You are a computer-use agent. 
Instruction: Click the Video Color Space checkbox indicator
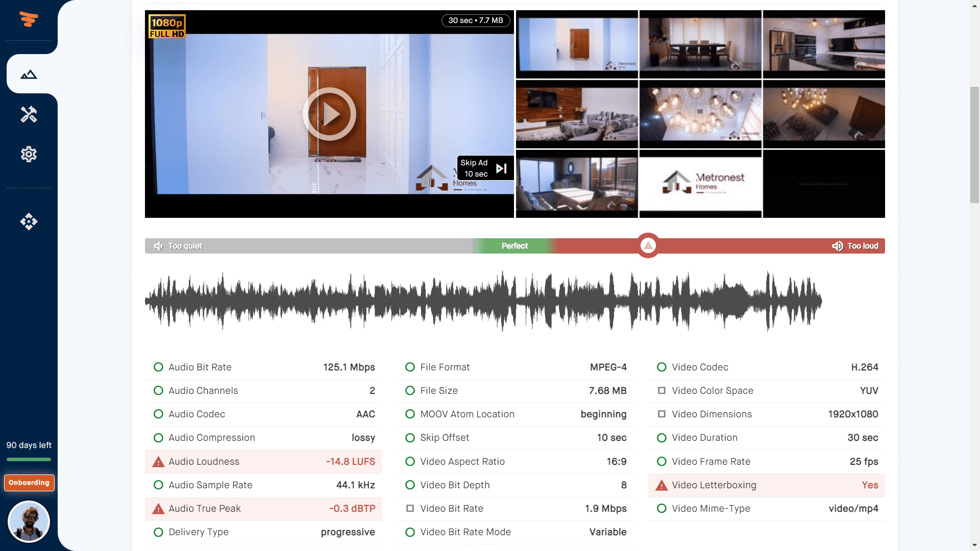coord(661,390)
